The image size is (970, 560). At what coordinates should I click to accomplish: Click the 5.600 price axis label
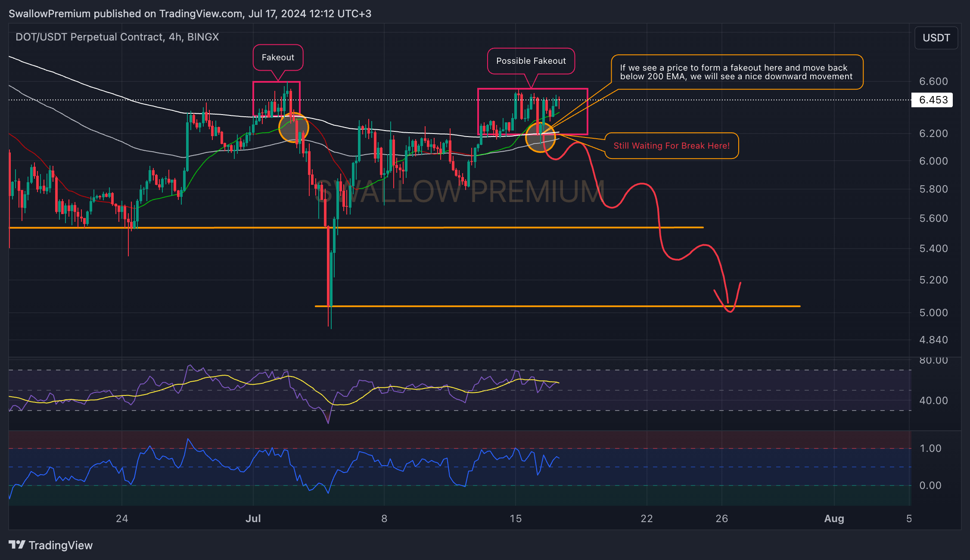coord(933,218)
